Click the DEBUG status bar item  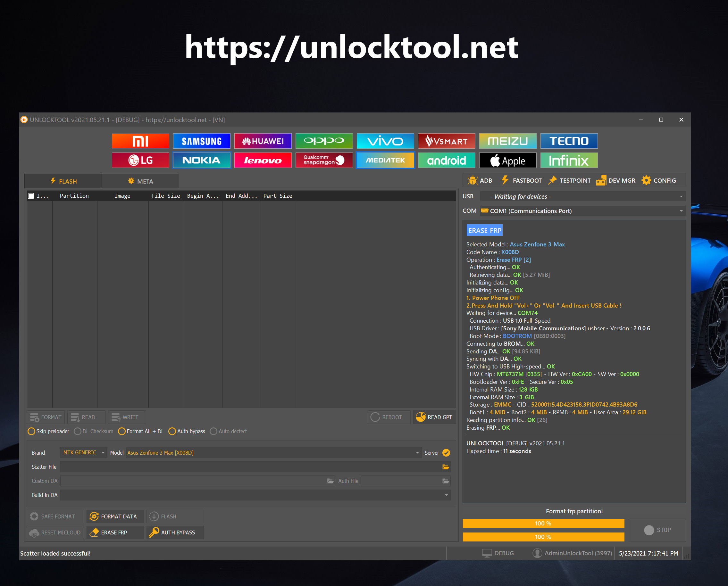(498, 554)
